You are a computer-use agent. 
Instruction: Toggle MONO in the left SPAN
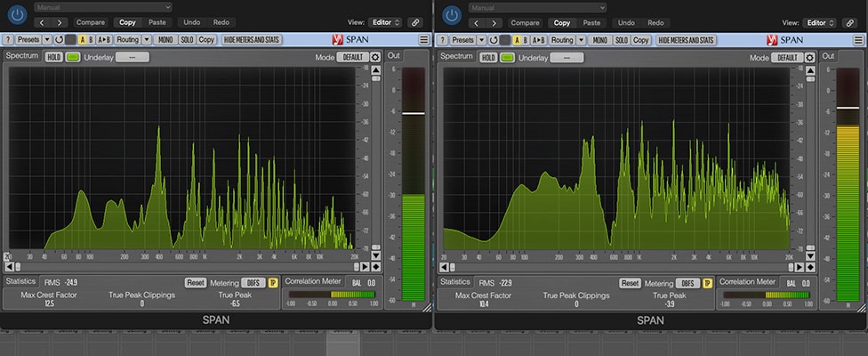point(165,40)
